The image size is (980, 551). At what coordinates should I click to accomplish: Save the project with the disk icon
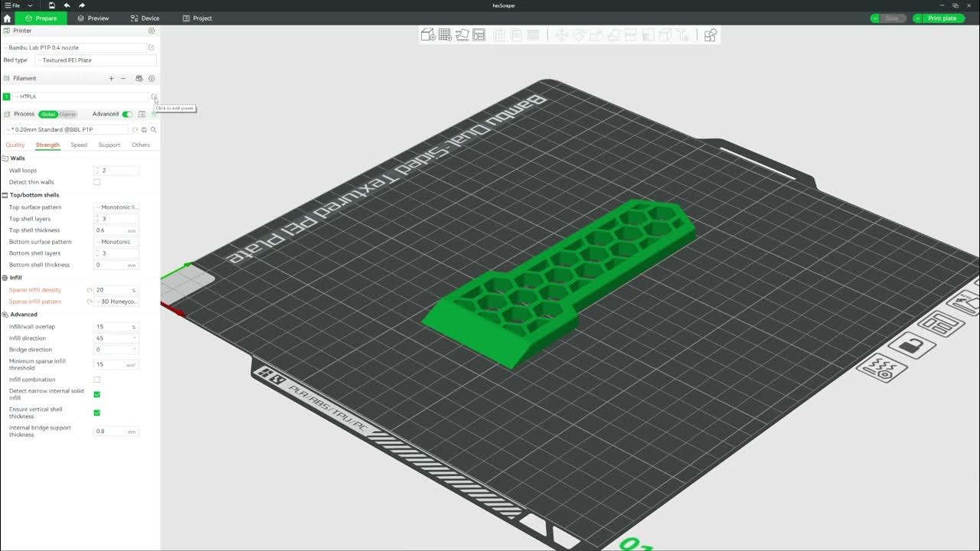[52, 5]
